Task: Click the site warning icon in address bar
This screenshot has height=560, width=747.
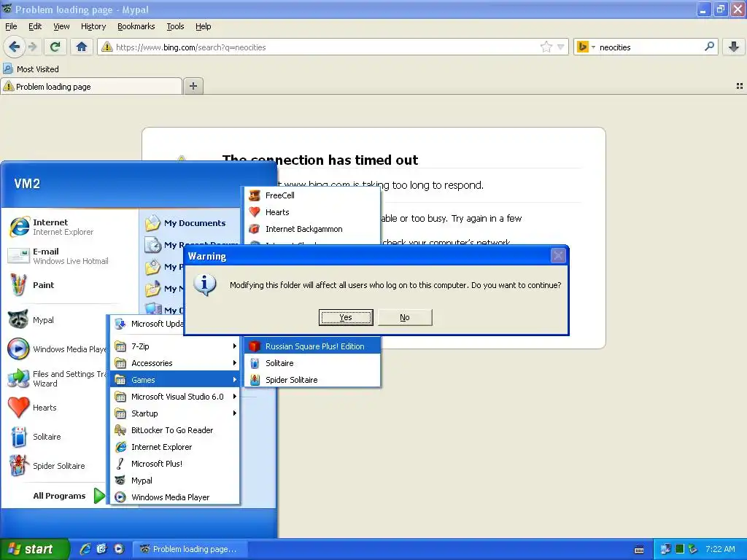Action: (x=107, y=47)
